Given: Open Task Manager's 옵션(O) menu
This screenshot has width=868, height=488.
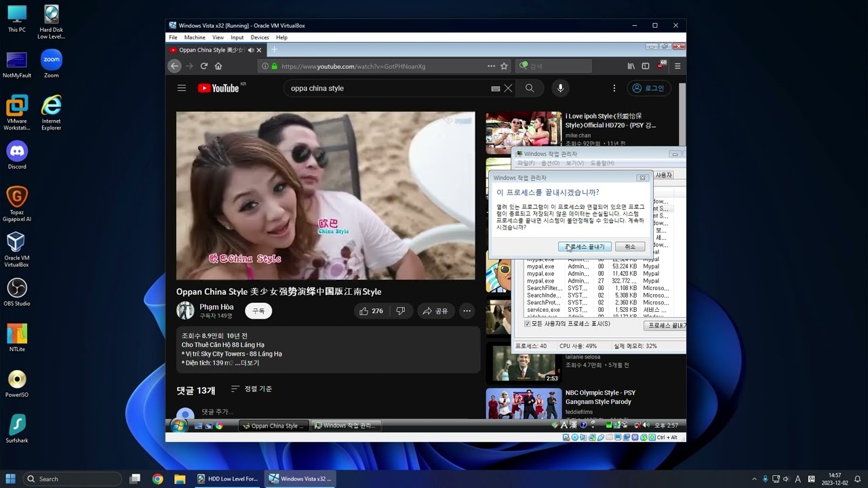Looking at the screenshot, I should tap(550, 163).
